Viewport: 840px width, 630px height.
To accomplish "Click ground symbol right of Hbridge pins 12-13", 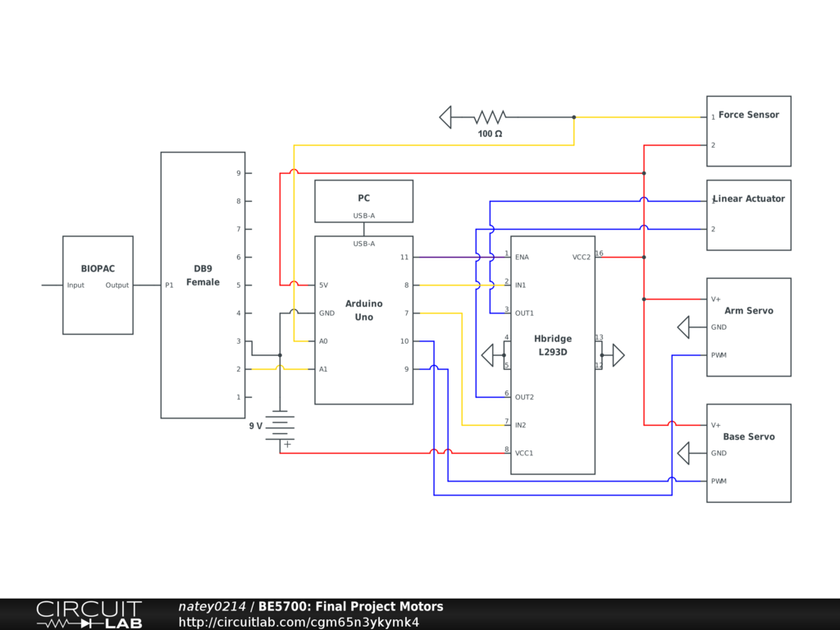I will 618,355.
